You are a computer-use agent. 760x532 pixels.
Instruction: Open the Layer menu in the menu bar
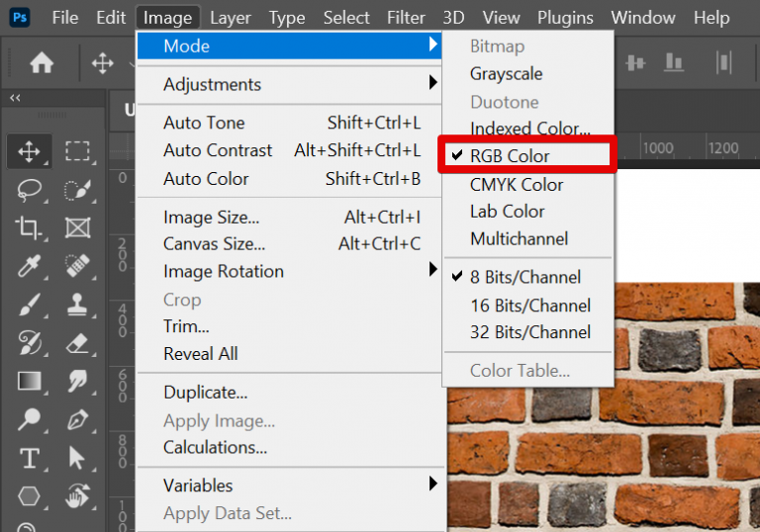click(x=231, y=18)
